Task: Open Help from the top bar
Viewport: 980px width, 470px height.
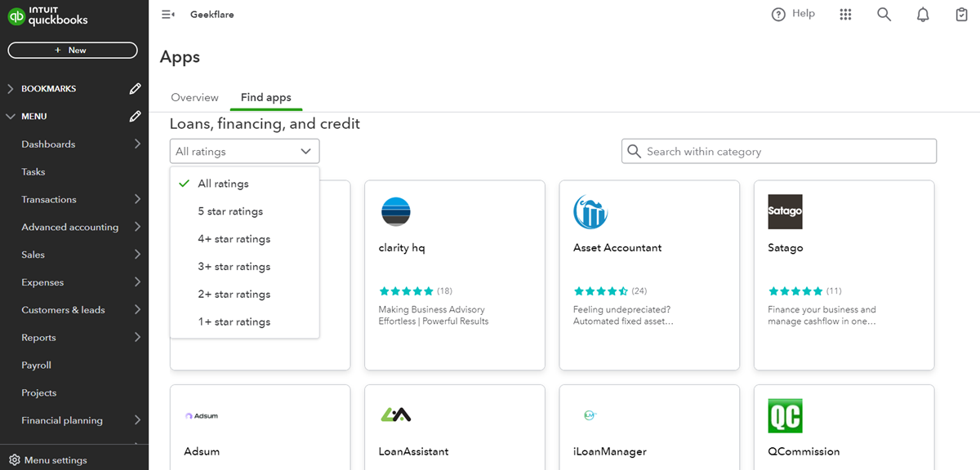Action: tap(793, 14)
